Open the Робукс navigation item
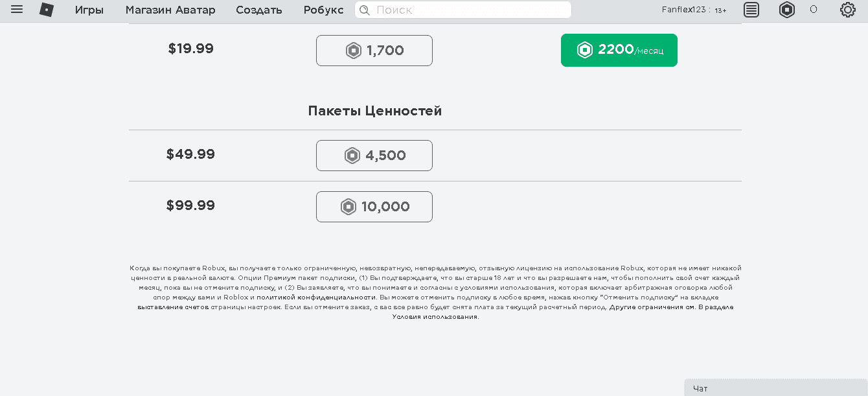868x396 pixels. (x=323, y=10)
